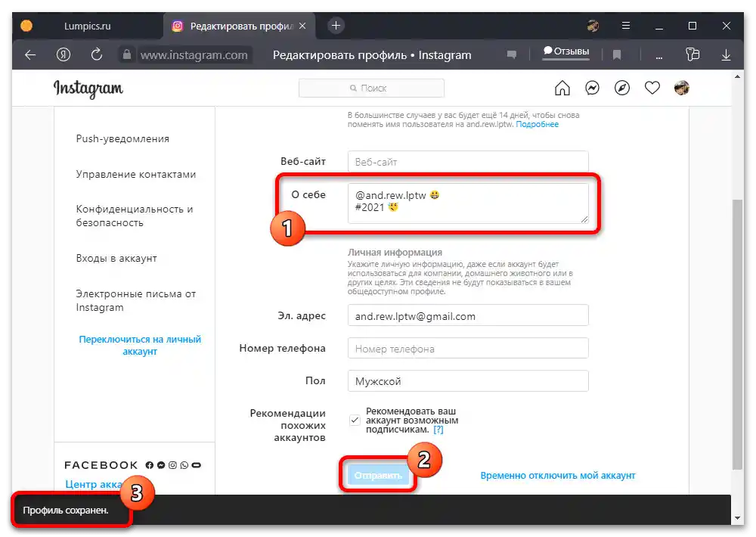Open Push-уведомления settings section
The image size is (756, 537).
point(122,138)
